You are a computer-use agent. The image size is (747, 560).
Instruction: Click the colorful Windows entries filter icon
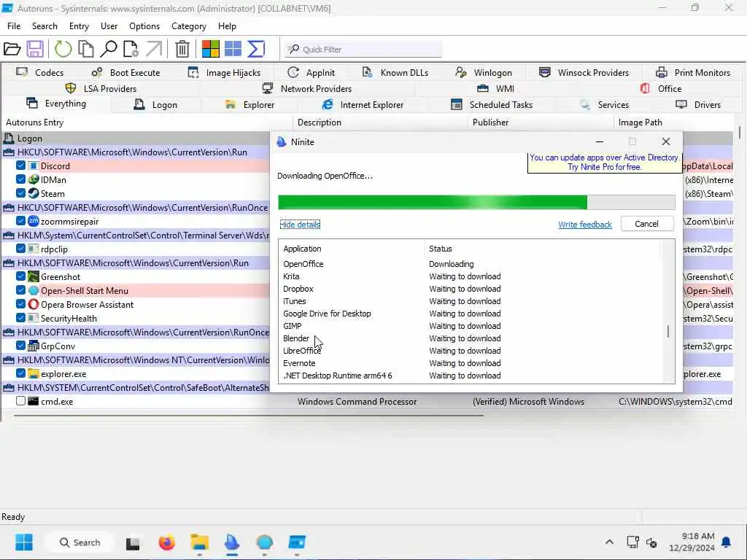(x=211, y=49)
